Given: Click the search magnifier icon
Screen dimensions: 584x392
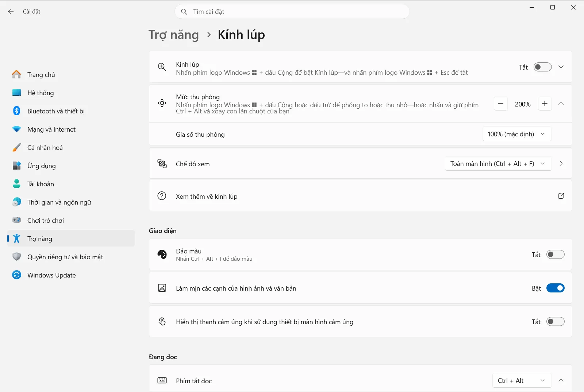Looking at the screenshot, I should (x=184, y=12).
